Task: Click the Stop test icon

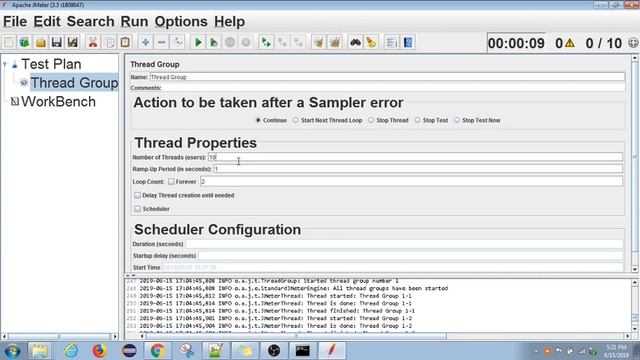Action: [x=230, y=42]
